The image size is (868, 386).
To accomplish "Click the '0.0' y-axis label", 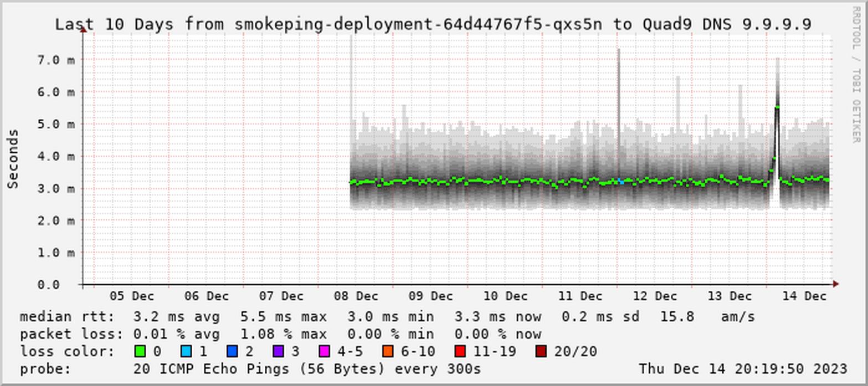I will point(48,285).
